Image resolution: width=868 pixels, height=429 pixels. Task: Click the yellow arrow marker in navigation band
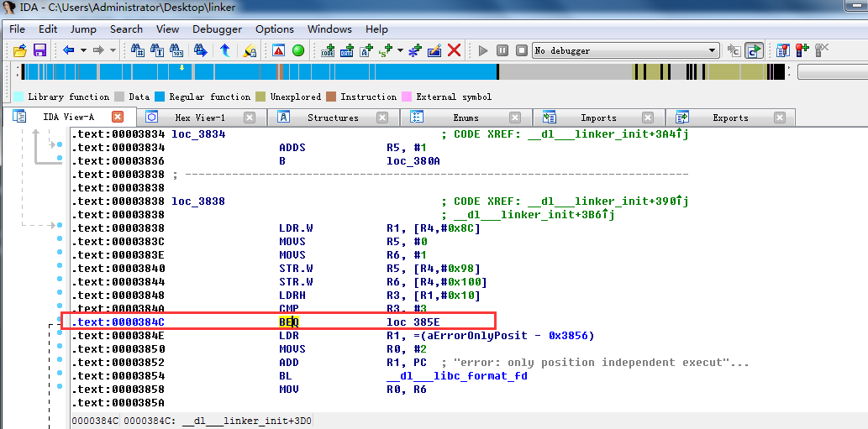click(x=181, y=68)
